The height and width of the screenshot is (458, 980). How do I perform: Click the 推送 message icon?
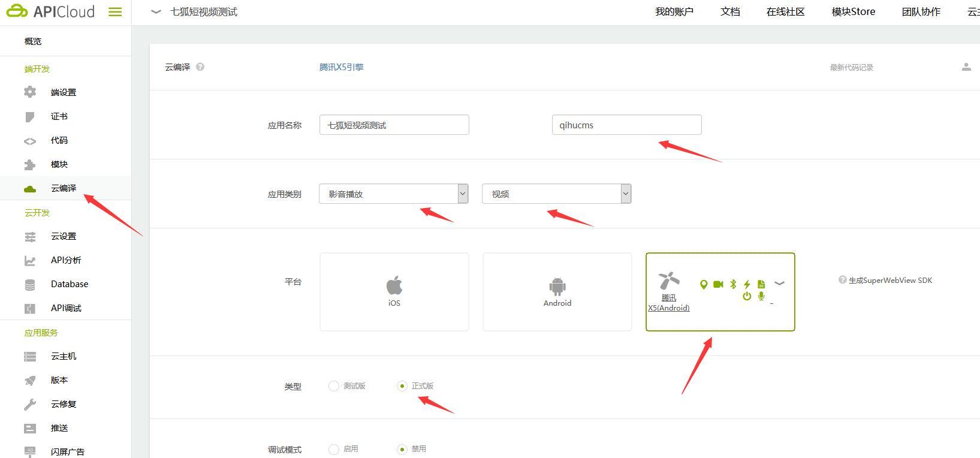click(x=30, y=428)
